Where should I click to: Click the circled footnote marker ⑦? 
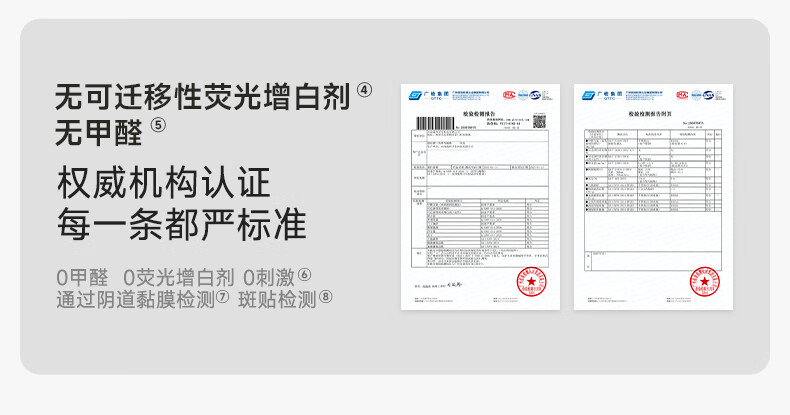click(222, 297)
